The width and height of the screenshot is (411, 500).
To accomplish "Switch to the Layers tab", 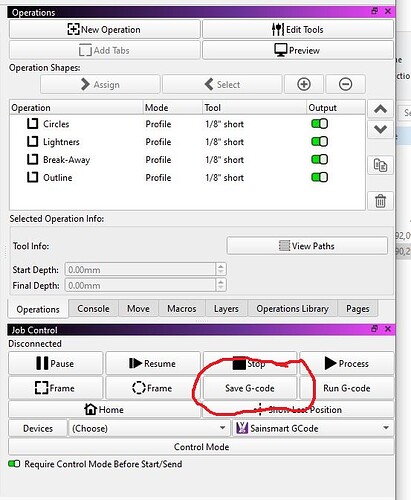I will tap(226, 308).
